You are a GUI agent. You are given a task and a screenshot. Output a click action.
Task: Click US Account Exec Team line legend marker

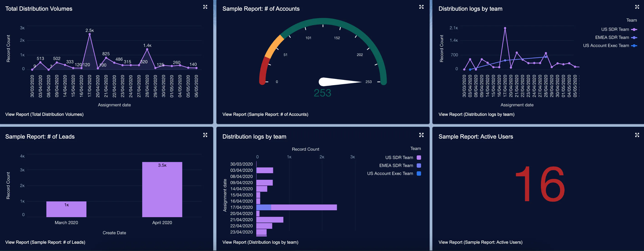tap(634, 46)
